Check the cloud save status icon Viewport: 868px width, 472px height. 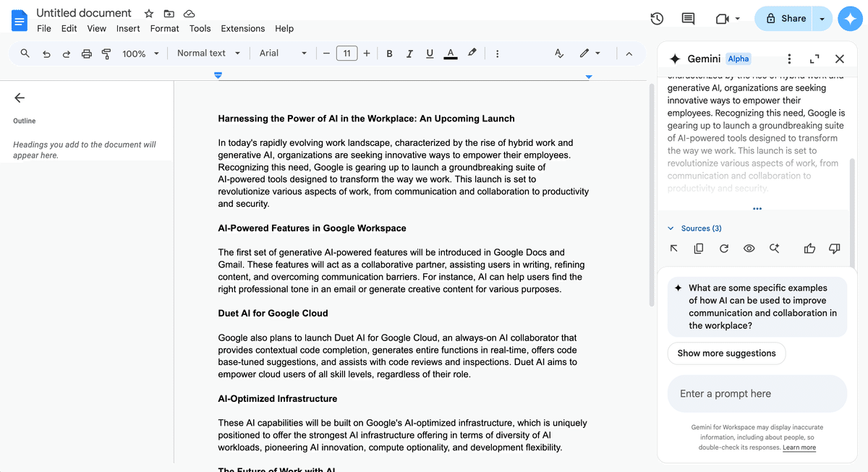click(189, 13)
